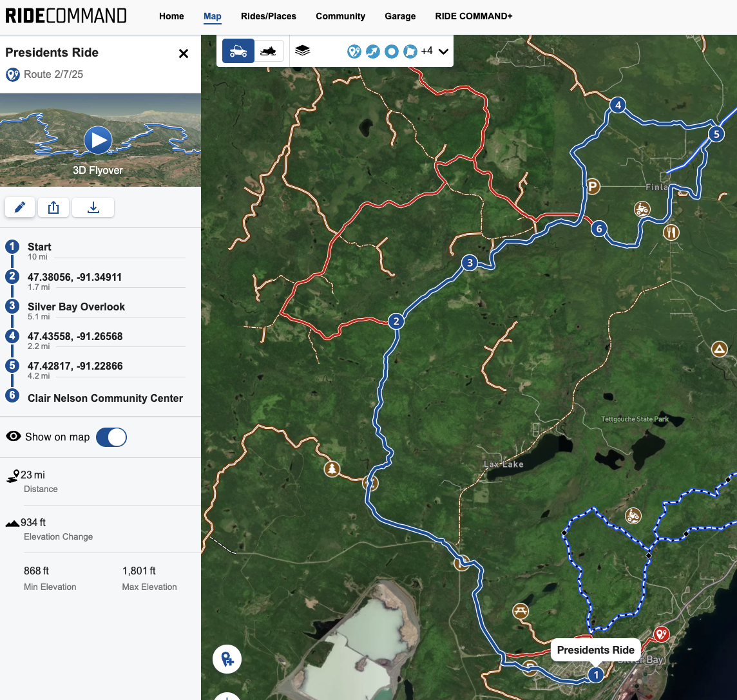Click the picnic table map icon
The image size is (737, 700).
521,611
